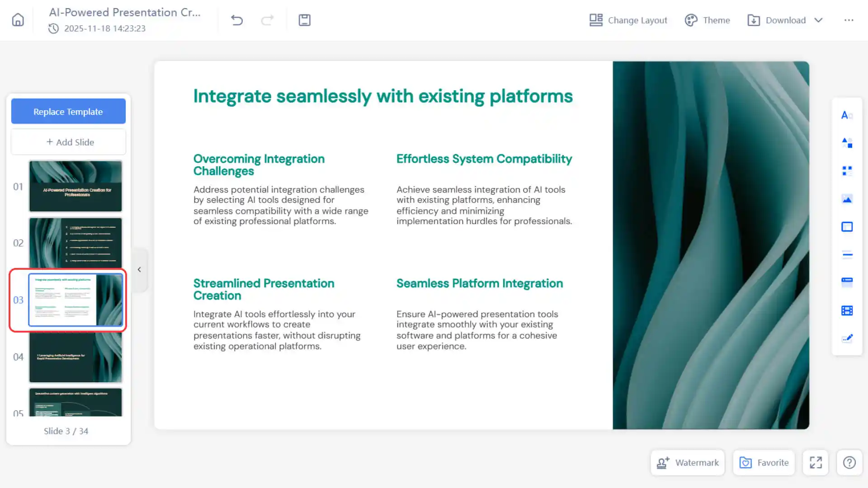The image size is (868, 488).
Task: Select the image insert icon
Action: pyautogui.click(x=847, y=199)
